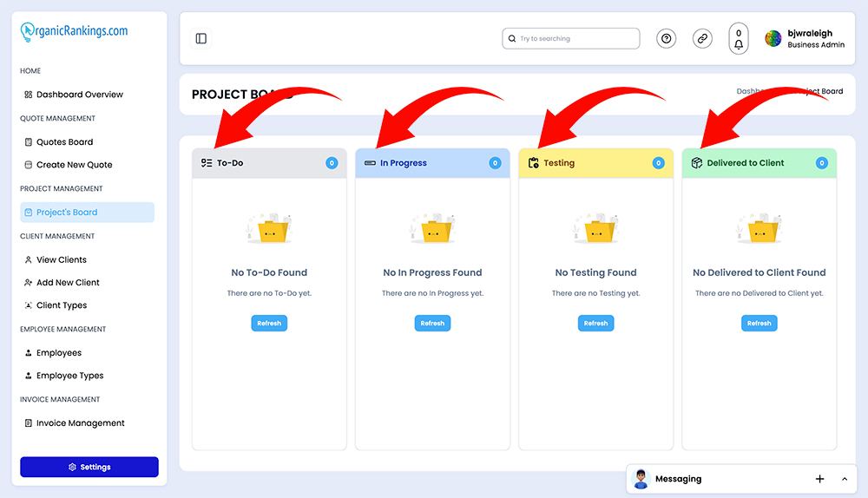
Task: Expand the Messaging panel chevron
Action: tap(845, 479)
